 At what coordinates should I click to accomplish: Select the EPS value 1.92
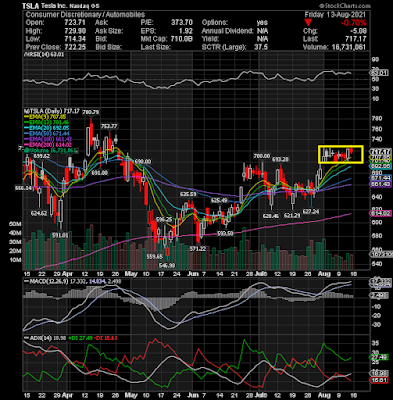click(186, 31)
